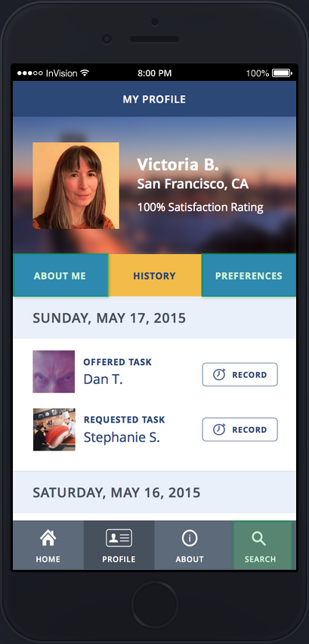Select the History tab
The width and height of the screenshot is (309, 644).
pos(155,275)
